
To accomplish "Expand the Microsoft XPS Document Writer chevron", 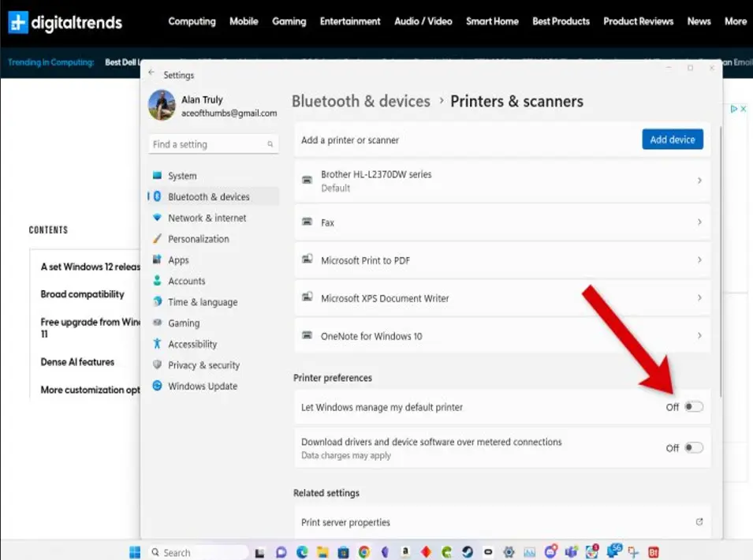I will pos(699,298).
